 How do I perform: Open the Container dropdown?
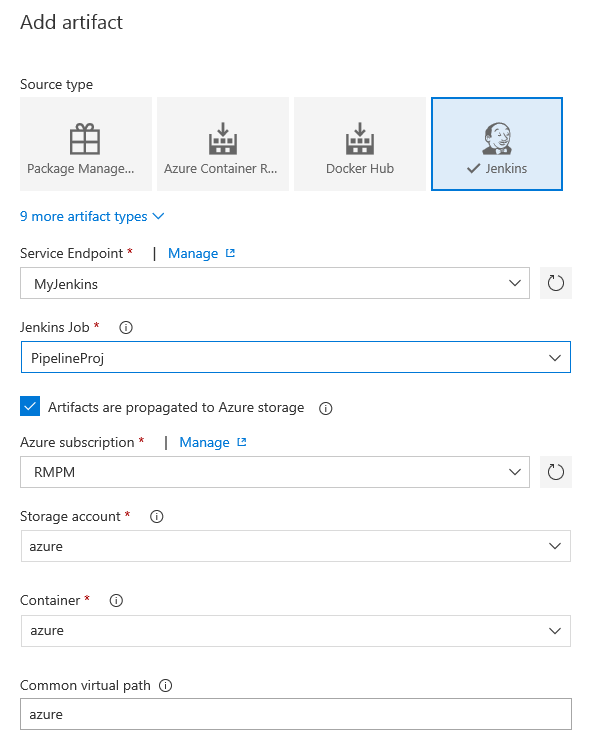[x=296, y=631]
